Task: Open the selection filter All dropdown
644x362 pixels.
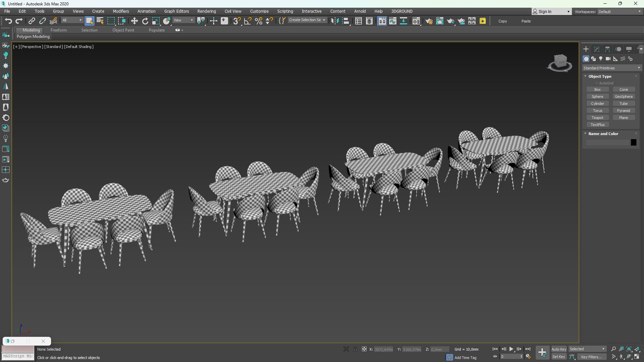Action: pyautogui.click(x=72, y=20)
